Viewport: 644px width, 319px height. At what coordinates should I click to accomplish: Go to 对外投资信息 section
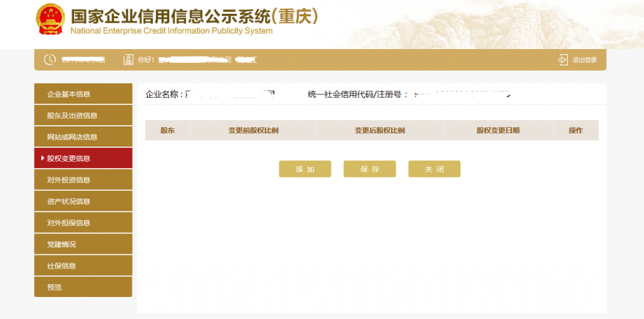pos(84,180)
